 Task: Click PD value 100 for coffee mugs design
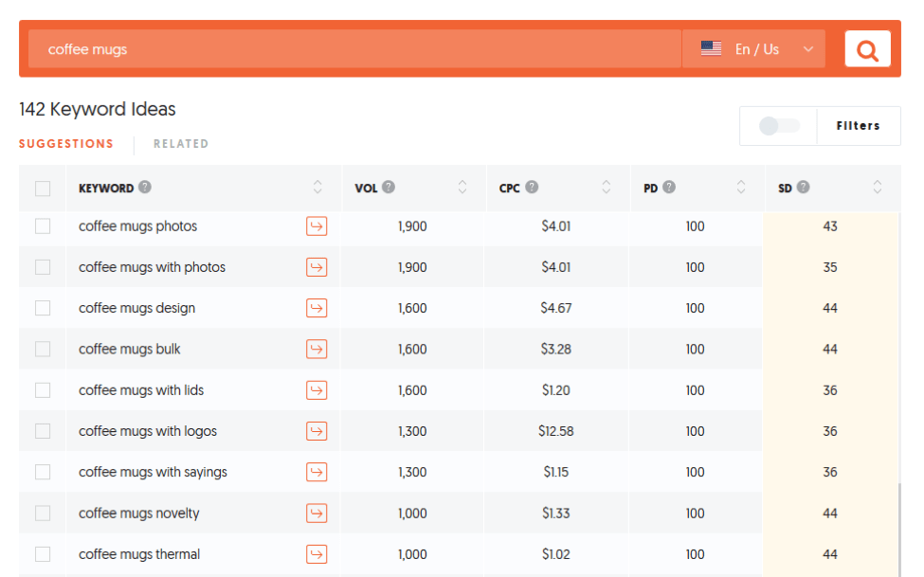coord(695,308)
